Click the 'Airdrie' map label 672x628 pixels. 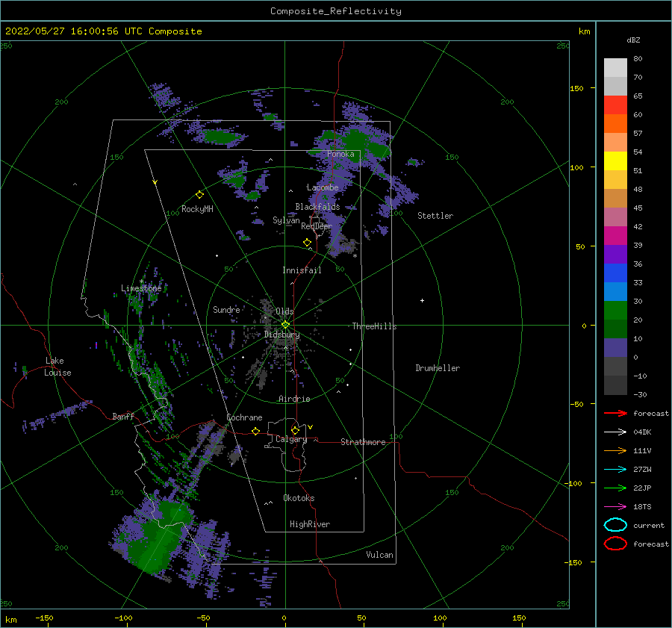[294, 399]
